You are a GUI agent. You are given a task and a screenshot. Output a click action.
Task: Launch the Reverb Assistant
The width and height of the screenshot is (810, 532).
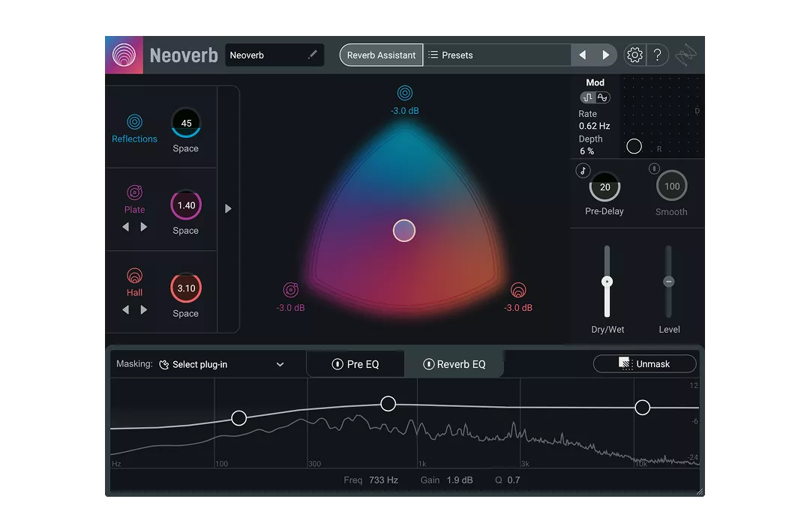381,54
